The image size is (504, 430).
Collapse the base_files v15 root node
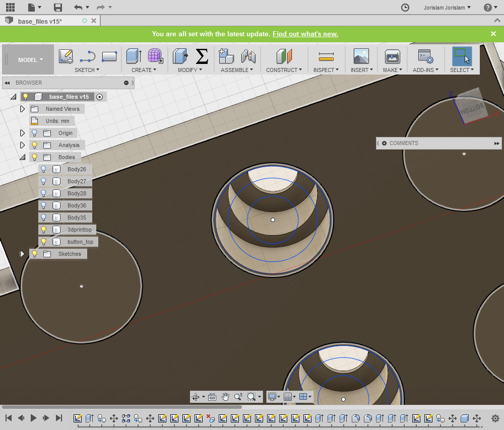pyautogui.click(x=13, y=97)
